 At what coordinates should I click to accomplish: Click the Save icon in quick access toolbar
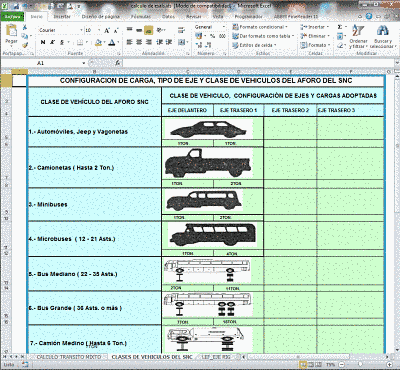[16, 6]
